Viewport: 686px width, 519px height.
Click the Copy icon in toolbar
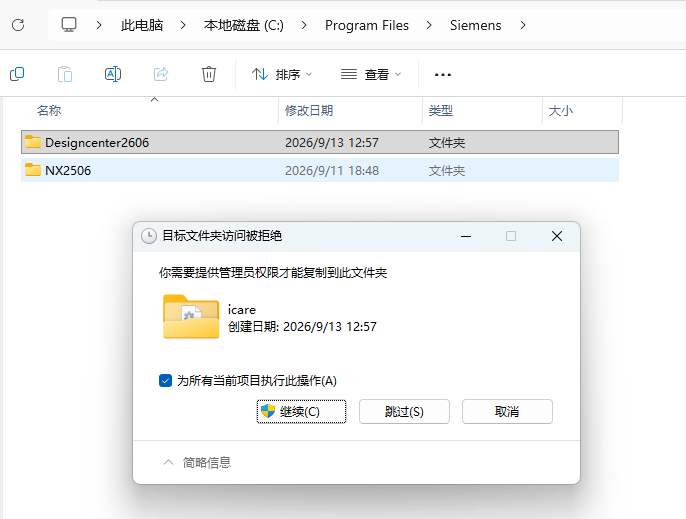click(x=17, y=74)
